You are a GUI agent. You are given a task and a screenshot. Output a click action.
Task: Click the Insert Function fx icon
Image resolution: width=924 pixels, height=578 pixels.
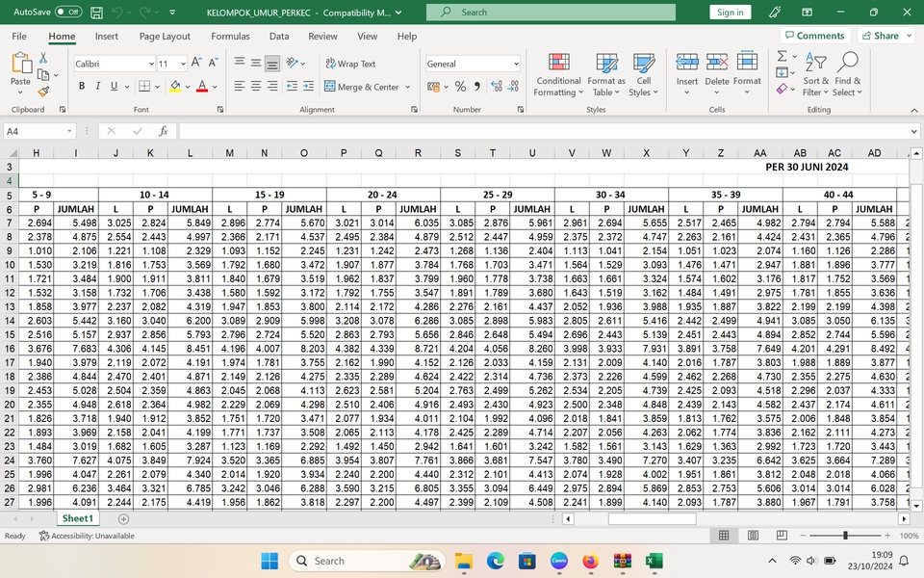tap(164, 131)
